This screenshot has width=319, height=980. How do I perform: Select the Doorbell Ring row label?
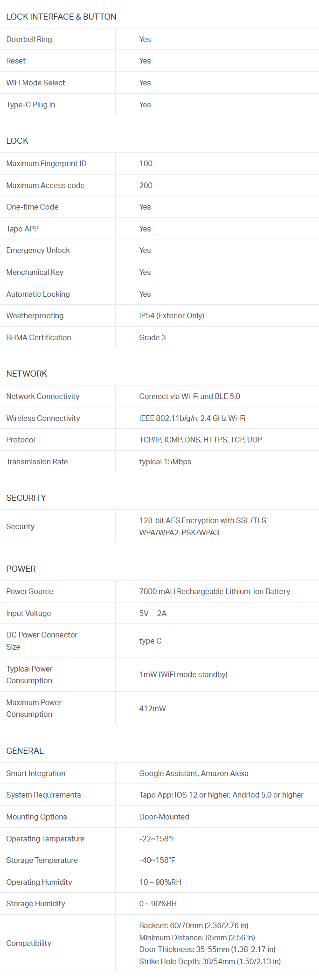click(29, 40)
